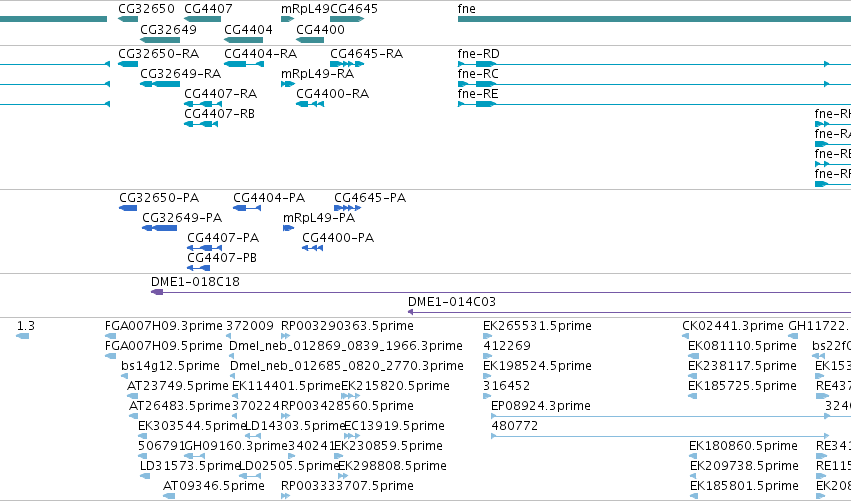851x501 pixels.
Task: Click the EK303544.5prime EST label
Action: (192, 427)
